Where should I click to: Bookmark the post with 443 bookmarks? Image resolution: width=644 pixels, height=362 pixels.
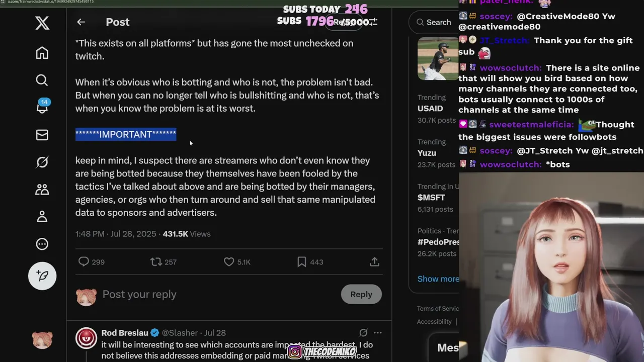(x=309, y=262)
